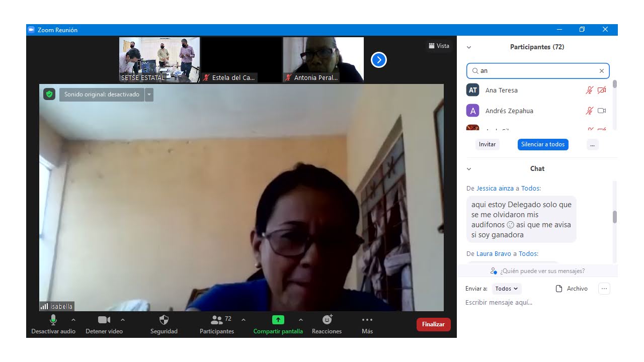This screenshot has width=644, height=362.
Task: Click muted mic icon on Antonia thumbnail
Action: pyautogui.click(x=288, y=77)
